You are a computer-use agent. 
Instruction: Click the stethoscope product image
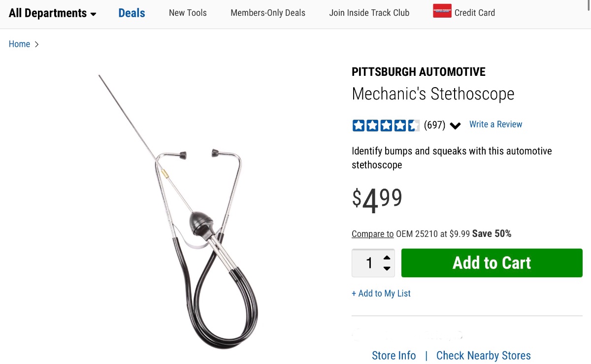tap(178, 212)
